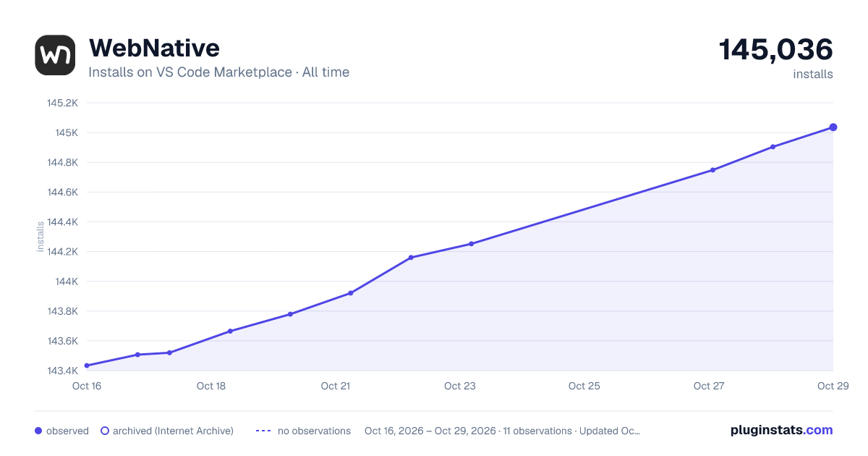
Task: Select the data point near 144.15K
Action: (x=411, y=258)
